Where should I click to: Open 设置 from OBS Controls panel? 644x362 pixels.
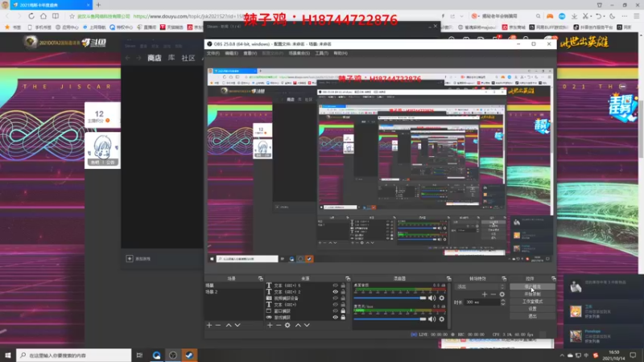532,309
